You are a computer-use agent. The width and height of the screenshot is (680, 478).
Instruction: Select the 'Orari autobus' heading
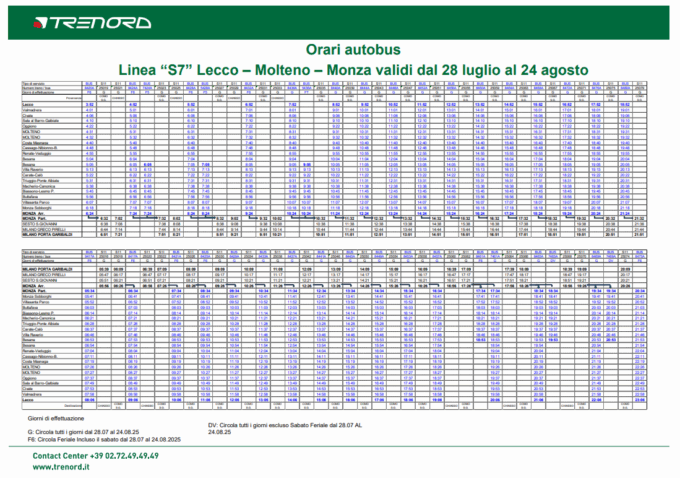(353, 49)
